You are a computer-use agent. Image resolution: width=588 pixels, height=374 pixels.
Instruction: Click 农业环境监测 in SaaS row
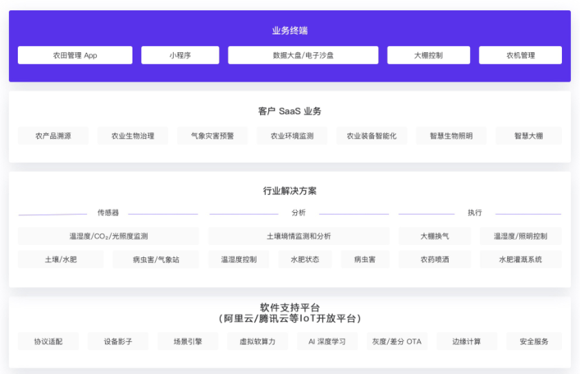292,136
